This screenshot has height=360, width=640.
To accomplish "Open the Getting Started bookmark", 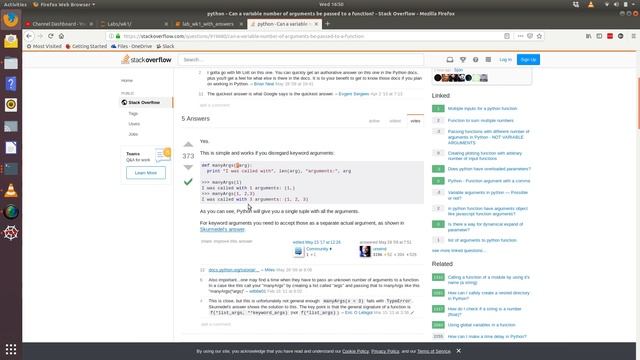I will pyautogui.click(x=86, y=46).
